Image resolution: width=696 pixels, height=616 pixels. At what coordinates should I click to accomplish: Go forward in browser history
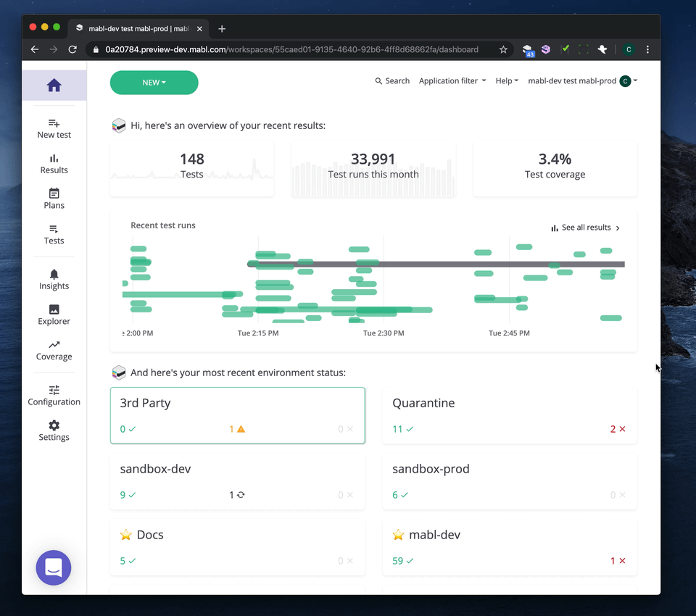tap(54, 50)
